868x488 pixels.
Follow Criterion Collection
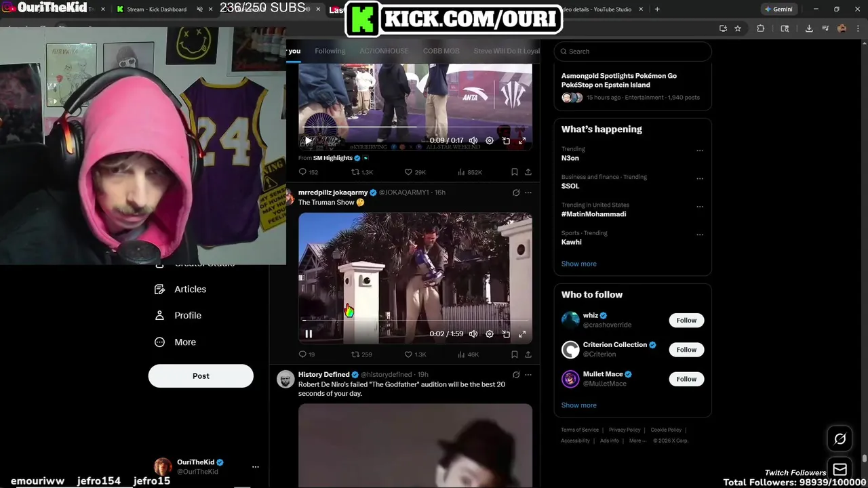pyautogui.click(x=686, y=350)
